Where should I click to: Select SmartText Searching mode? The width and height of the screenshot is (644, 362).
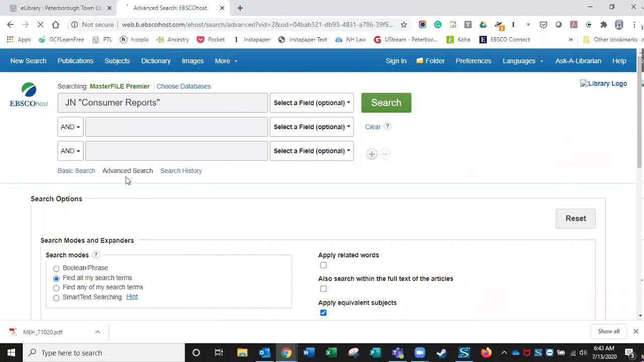pos(56,298)
